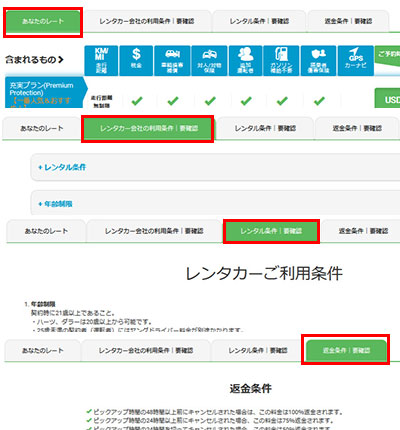Click the green USD price button

(x=388, y=98)
